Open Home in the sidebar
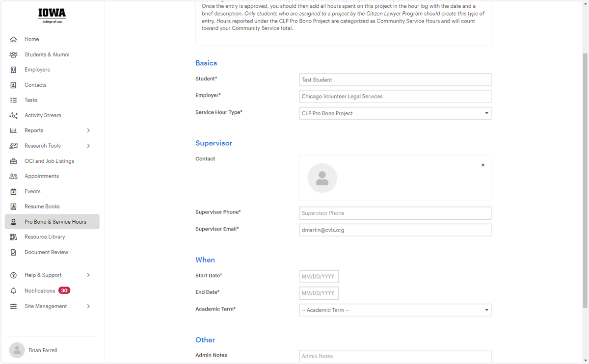Viewport: 589px width, 364px height. (x=32, y=39)
